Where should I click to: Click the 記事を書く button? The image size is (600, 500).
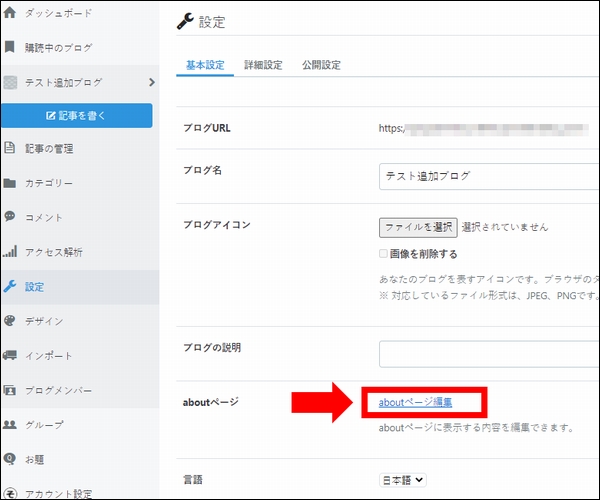click(77, 116)
